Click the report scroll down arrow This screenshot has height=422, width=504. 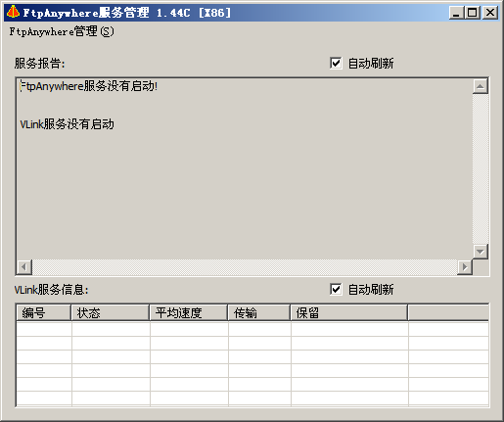(x=481, y=252)
